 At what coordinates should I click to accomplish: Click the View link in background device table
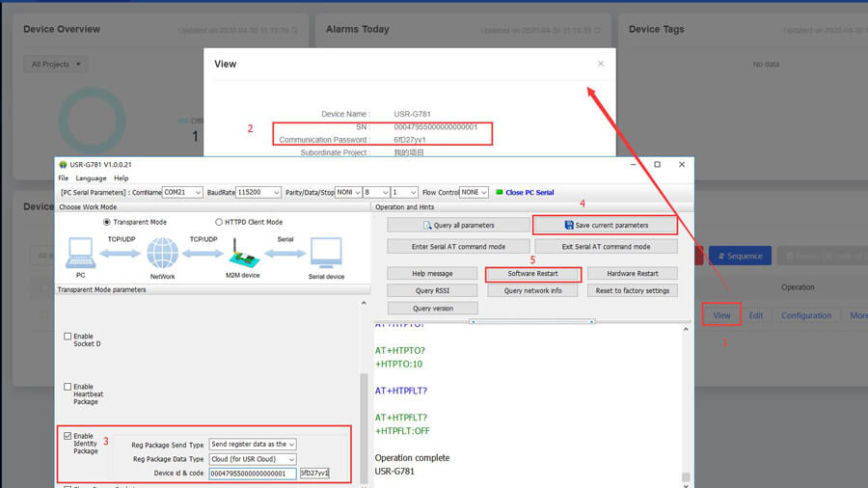click(x=721, y=315)
